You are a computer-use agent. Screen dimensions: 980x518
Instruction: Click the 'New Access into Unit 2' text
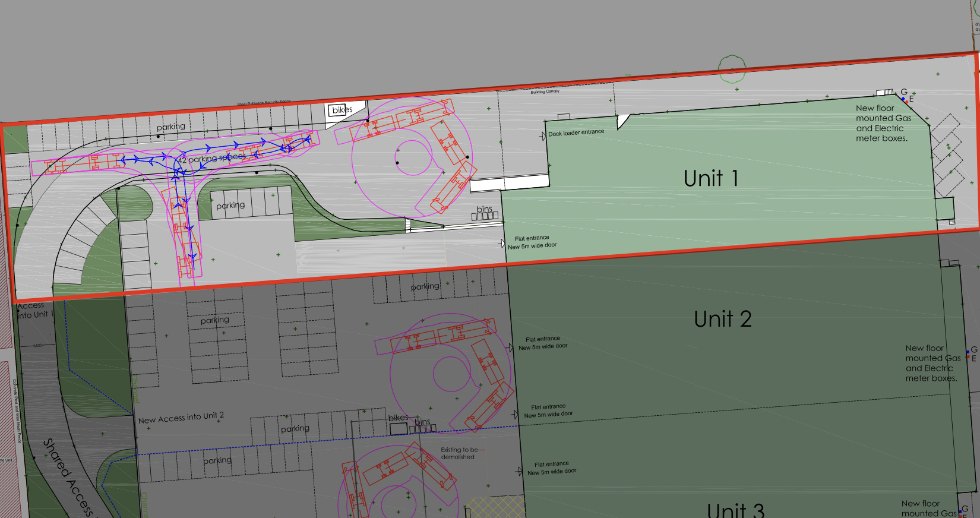point(181,418)
